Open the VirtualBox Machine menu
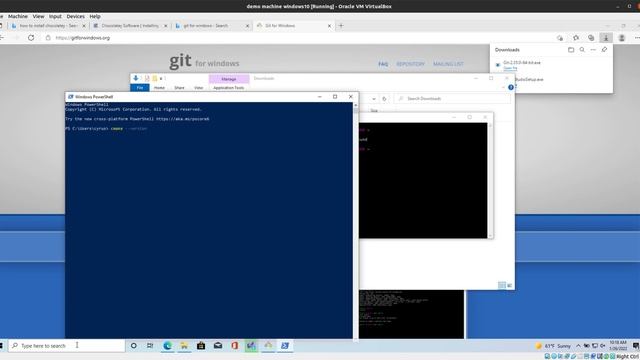 18,16
